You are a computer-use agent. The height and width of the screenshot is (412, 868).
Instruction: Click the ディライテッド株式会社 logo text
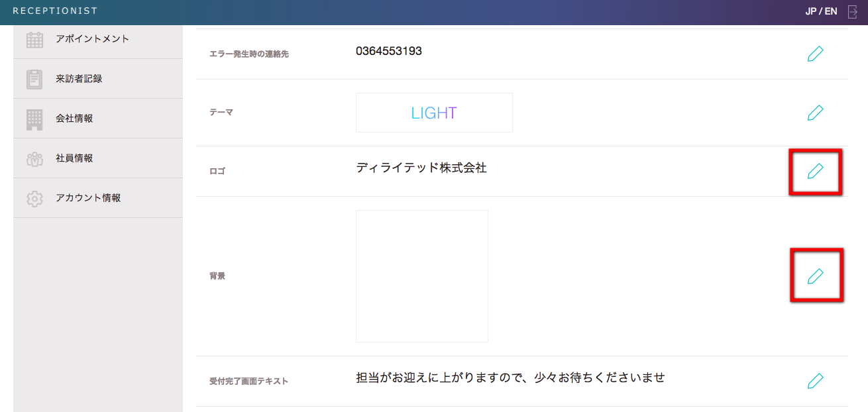coord(421,168)
